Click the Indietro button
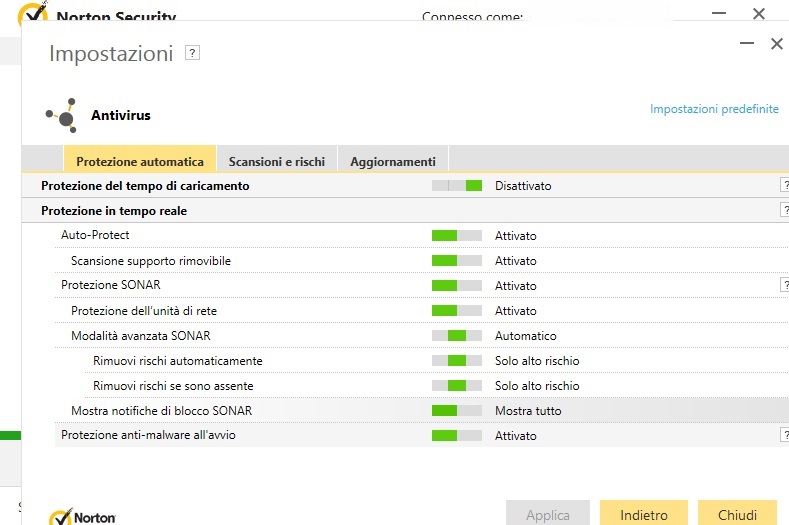The image size is (789, 525). click(644, 514)
